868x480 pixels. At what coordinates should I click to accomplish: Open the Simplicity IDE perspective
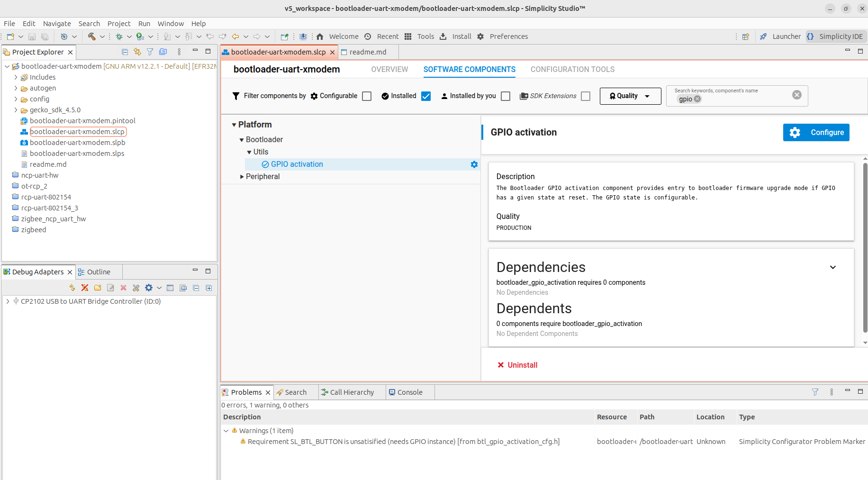point(836,36)
